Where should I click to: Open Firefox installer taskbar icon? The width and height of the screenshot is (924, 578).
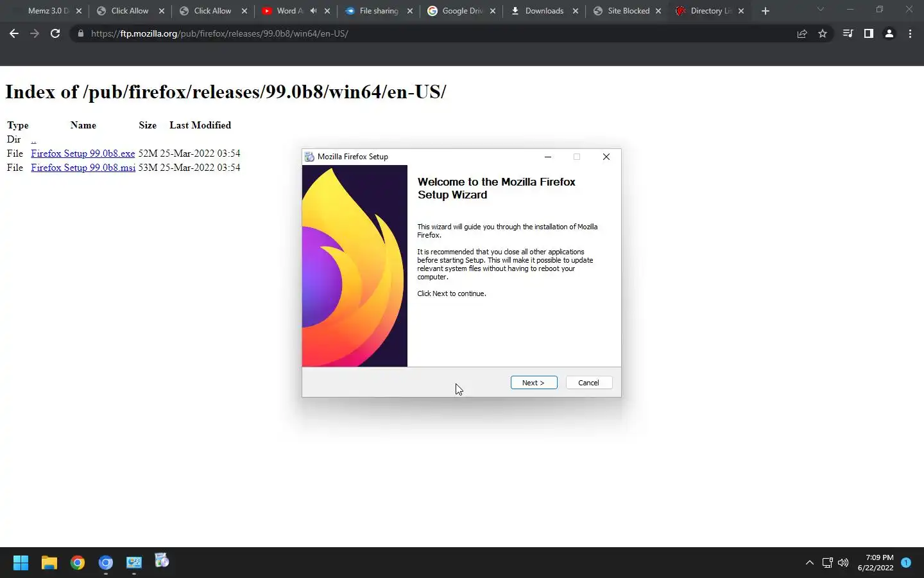pos(162,561)
